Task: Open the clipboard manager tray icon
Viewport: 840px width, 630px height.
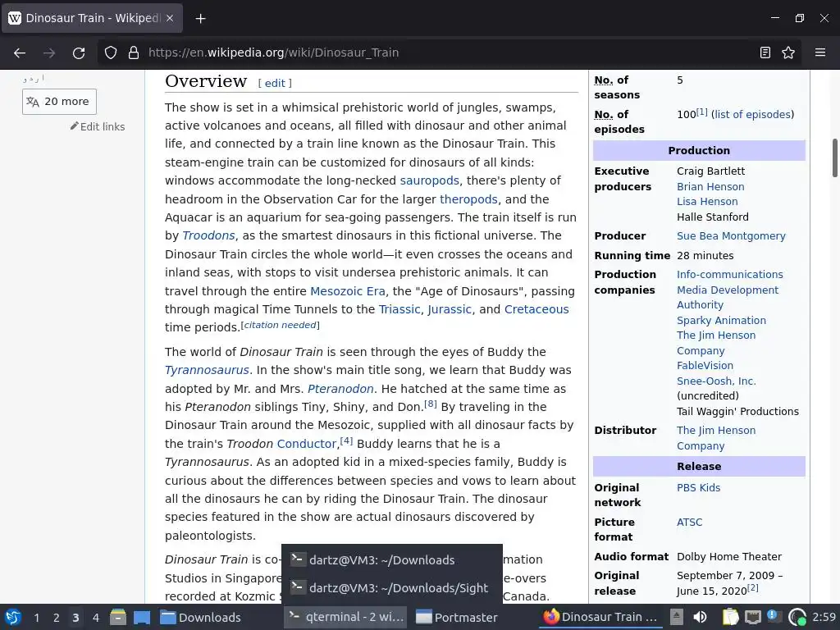Action: 730,617
